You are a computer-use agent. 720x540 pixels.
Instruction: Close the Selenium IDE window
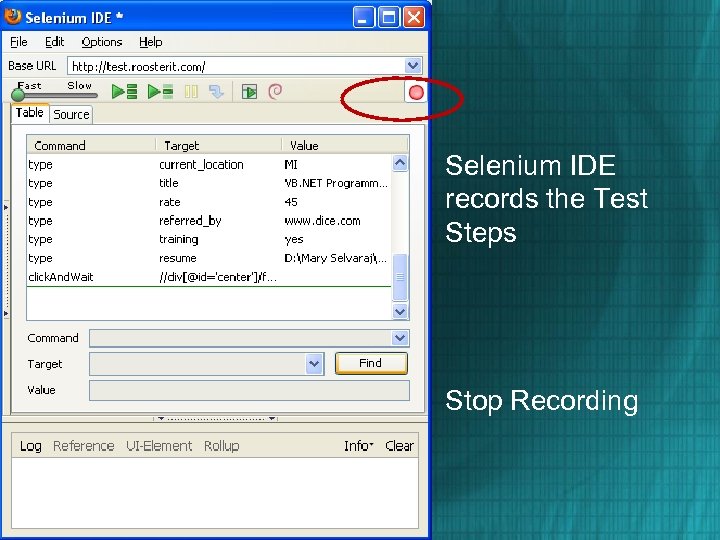(414, 17)
